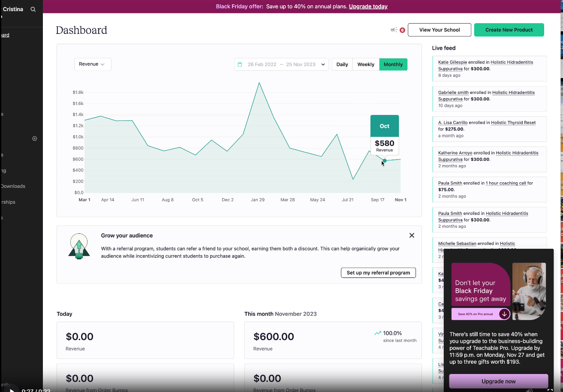Click Set up my referral program
563x392 pixels.
(378, 273)
